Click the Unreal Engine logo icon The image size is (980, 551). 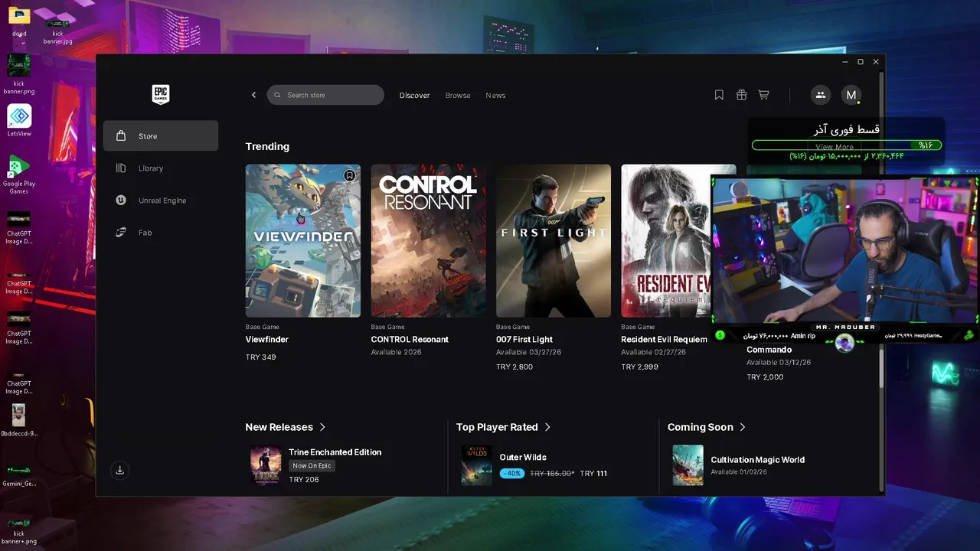(121, 201)
